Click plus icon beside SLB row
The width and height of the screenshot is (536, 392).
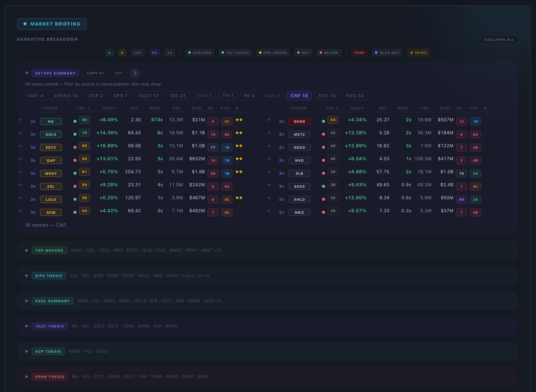(269, 172)
